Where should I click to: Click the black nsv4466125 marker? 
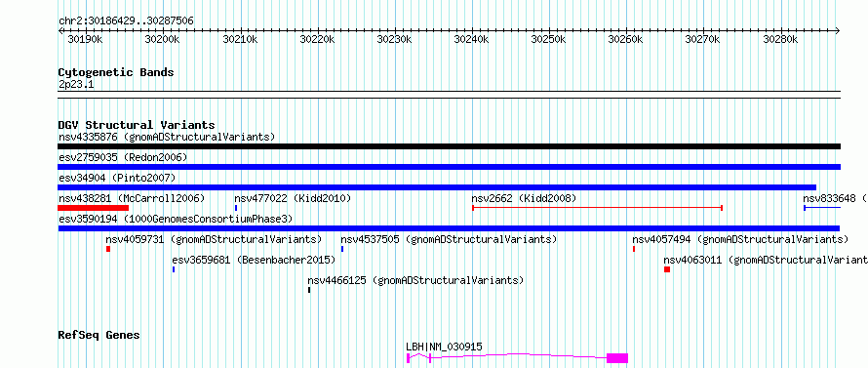point(309,290)
